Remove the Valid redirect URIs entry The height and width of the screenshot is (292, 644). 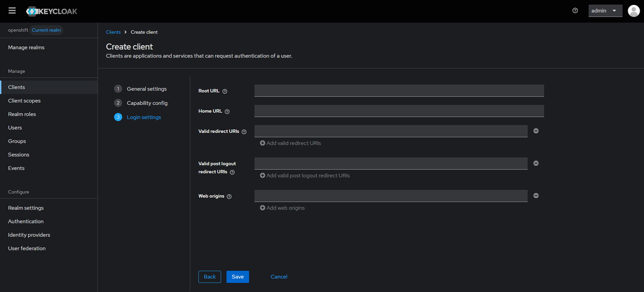(536, 131)
